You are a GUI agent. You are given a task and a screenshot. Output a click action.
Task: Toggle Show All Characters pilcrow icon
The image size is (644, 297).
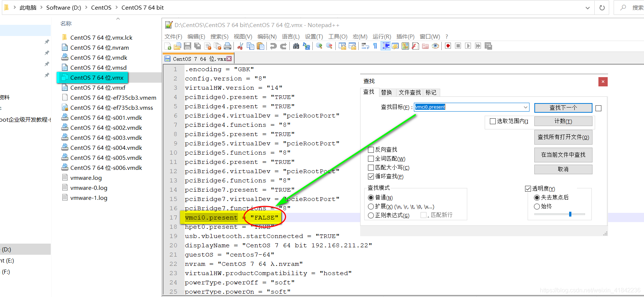[x=375, y=46]
